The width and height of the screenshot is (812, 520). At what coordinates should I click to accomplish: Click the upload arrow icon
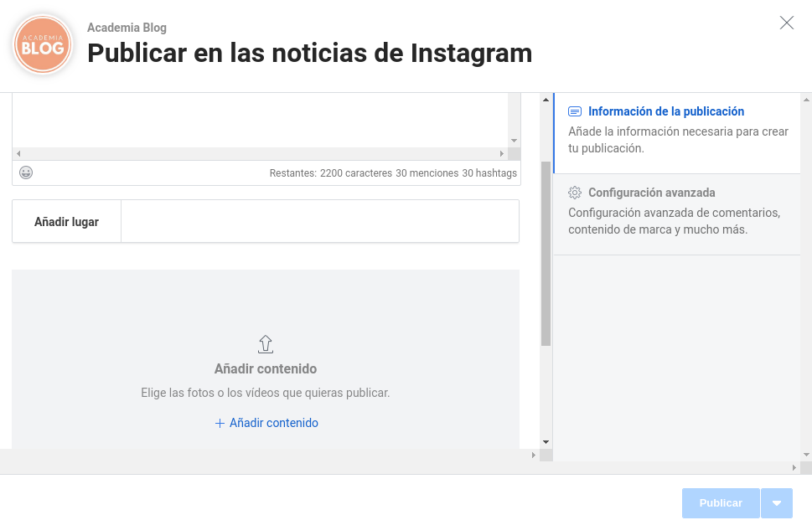[x=265, y=344]
